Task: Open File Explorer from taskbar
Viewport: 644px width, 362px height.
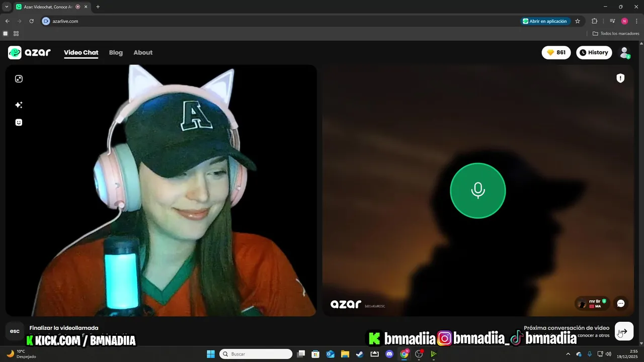Action: tap(345, 354)
